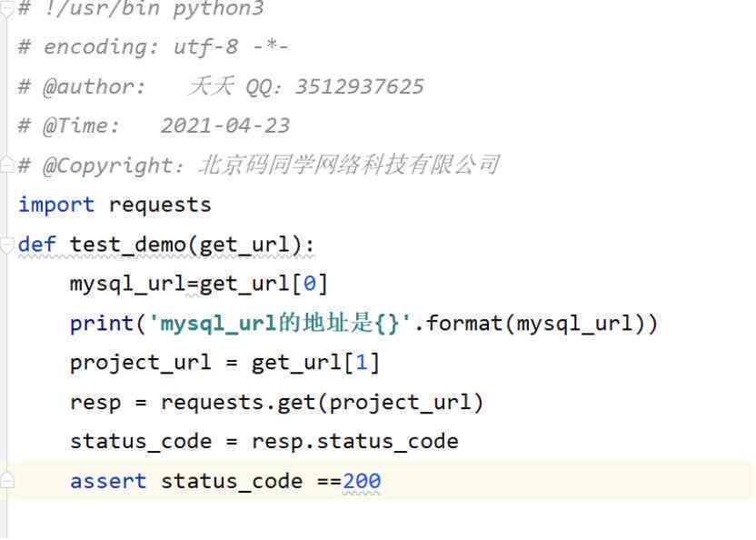Collapse the test_demo function fold marker
Image resolution: width=756 pixels, height=540 pixels.
[5, 245]
